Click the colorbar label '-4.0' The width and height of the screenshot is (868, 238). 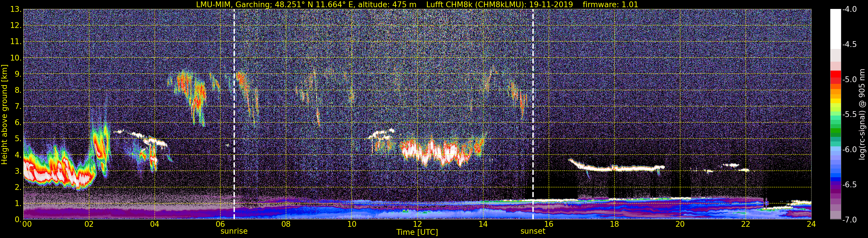(x=850, y=10)
